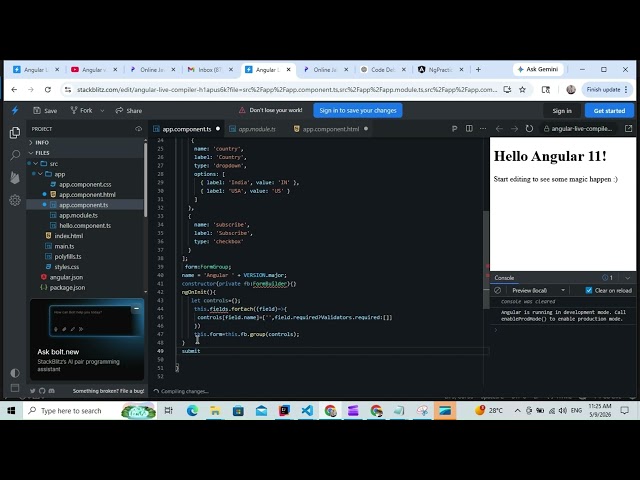This screenshot has width=640, height=480.
Task: Split the editor with the layout icon
Action: click(x=469, y=129)
